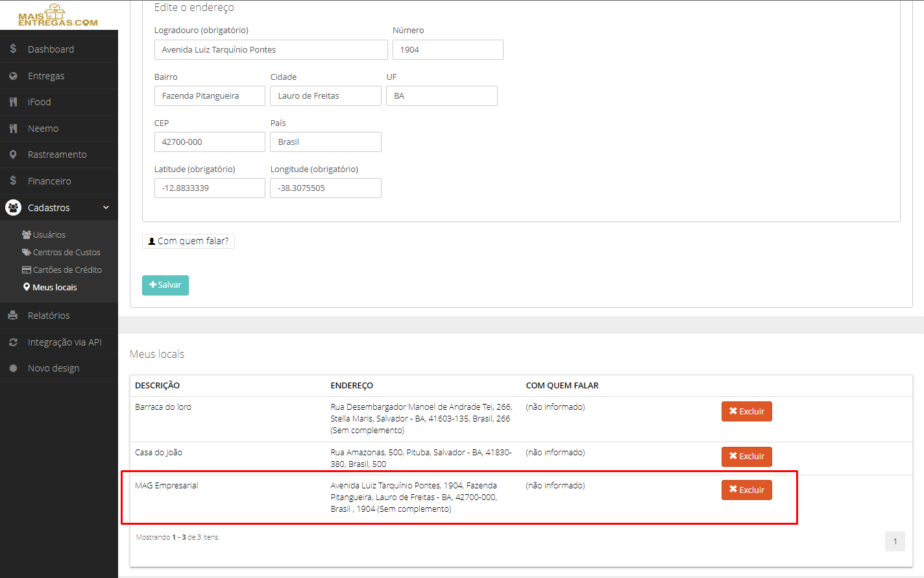Click the people icon beside Cadastros
924x578 pixels.
13,208
